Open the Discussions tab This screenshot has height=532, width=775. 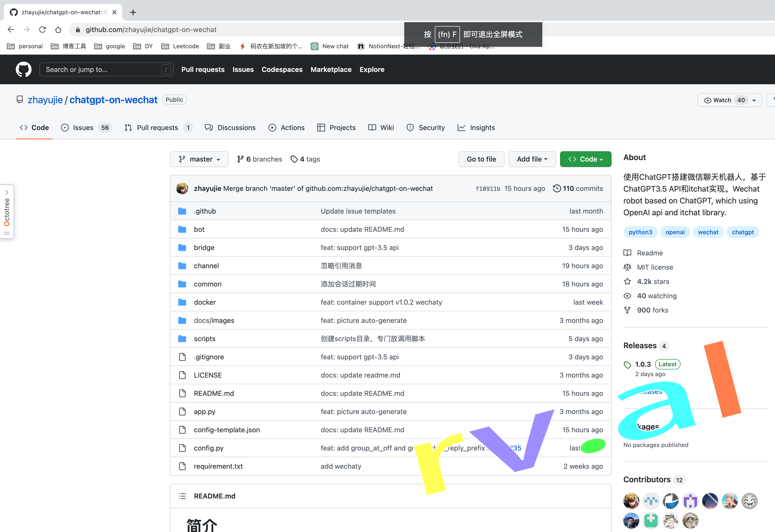pos(230,128)
